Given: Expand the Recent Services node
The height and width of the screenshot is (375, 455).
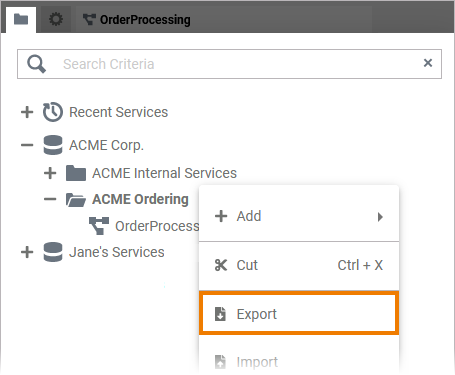Looking at the screenshot, I should 27,112.
